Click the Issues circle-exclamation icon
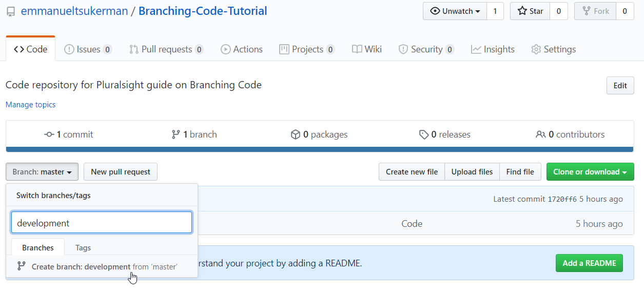Screen dimensions: 644x291 tap(69, 49)
